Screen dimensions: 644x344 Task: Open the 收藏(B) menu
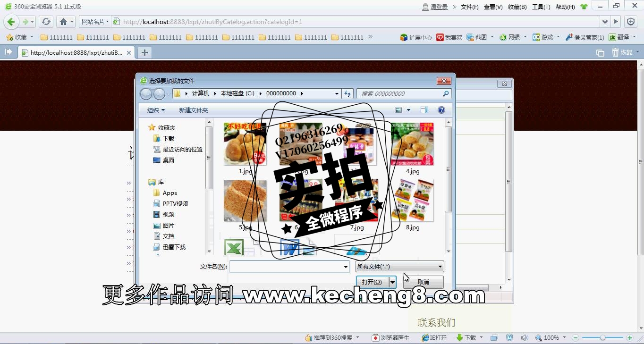coord(517,7)
